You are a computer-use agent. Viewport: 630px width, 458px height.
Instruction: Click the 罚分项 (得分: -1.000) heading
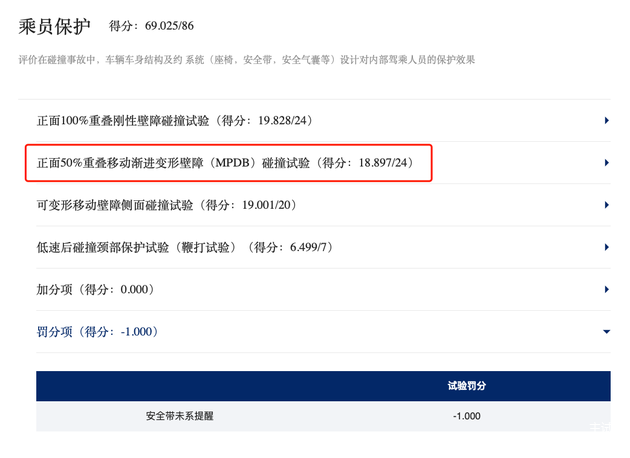click(97, 332)
